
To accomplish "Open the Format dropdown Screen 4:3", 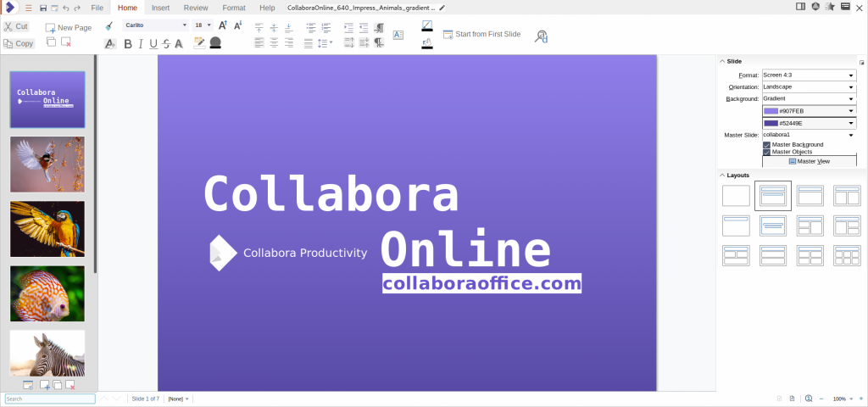I will point(810,75).
